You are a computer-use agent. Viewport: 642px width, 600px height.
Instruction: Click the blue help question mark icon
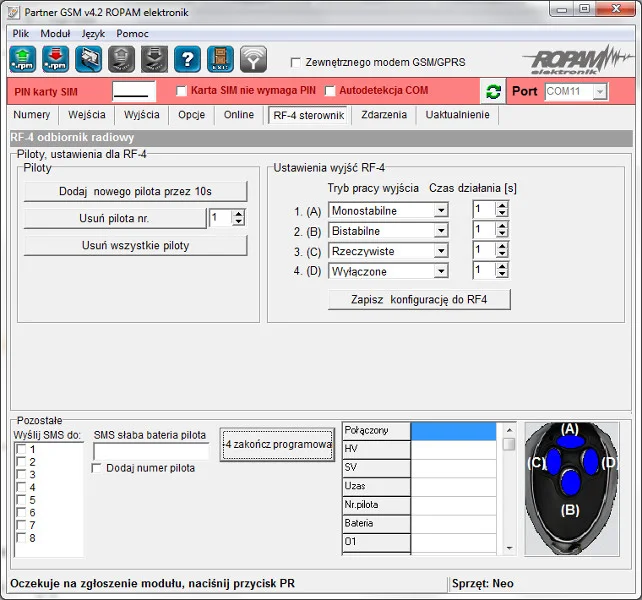click(x=187, y=60)
